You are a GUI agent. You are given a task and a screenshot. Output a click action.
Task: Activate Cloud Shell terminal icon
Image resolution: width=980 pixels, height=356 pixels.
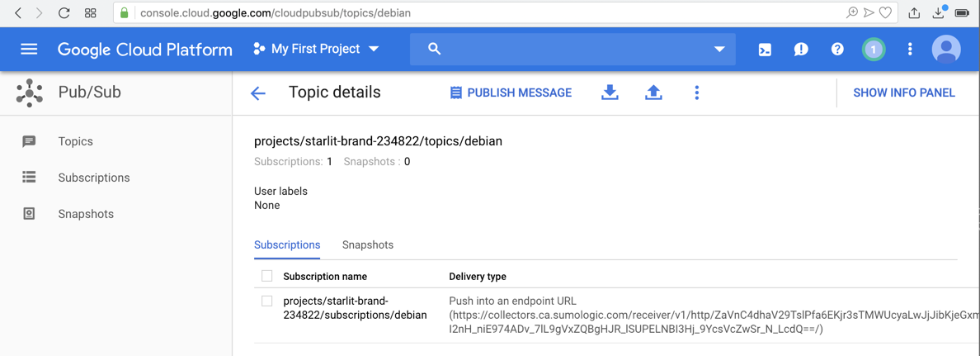(x=765, y=50)
